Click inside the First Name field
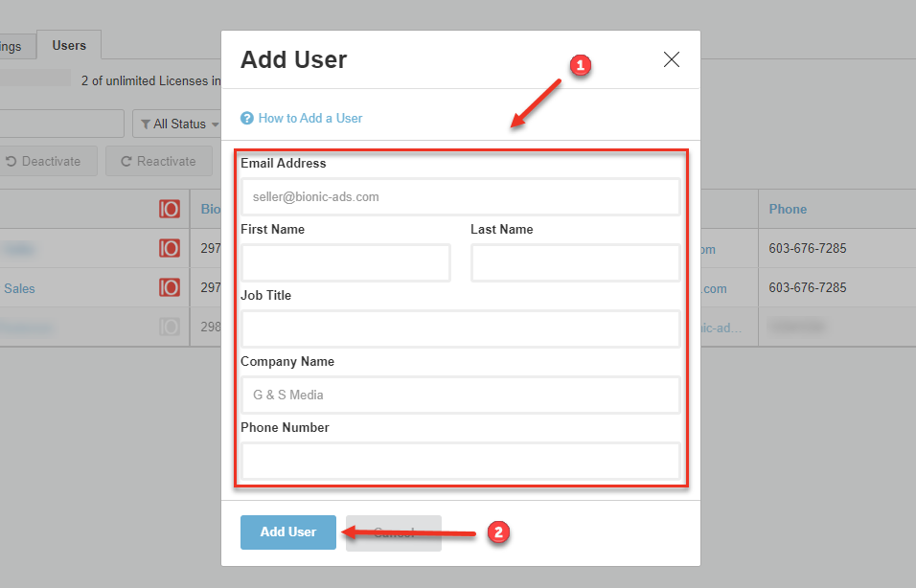Screen dimensions: 916x588 coord(345,262)
